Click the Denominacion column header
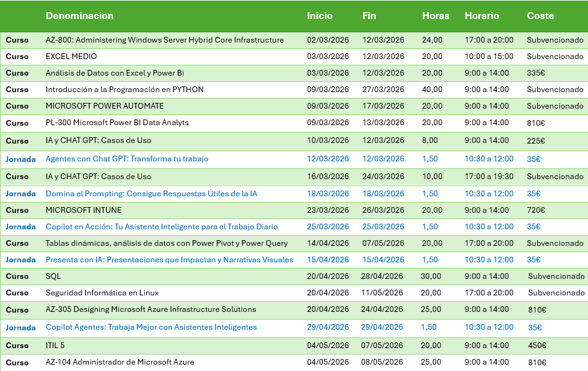This screenshot has width=588, height=371. coord(79,16)
